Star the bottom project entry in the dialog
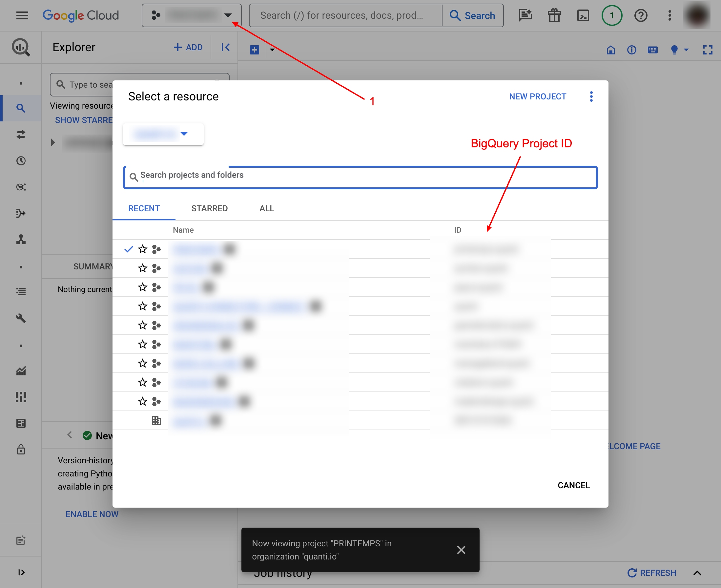The width and height of the screenshot is (721, 588). tap(142, 401)
